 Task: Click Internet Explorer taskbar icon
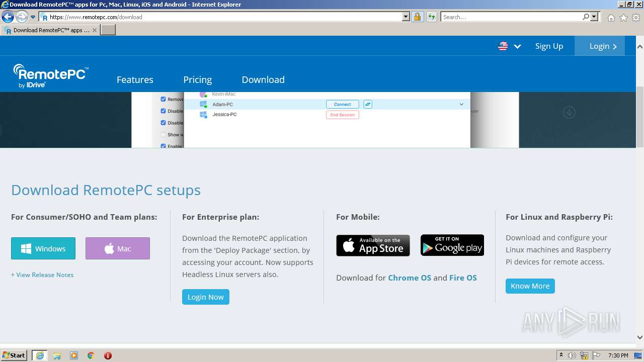click(40, 355)
